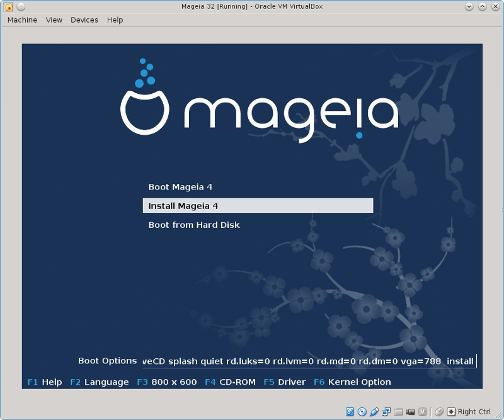Open the F4 CD-ROM source option

coord(230,382)
